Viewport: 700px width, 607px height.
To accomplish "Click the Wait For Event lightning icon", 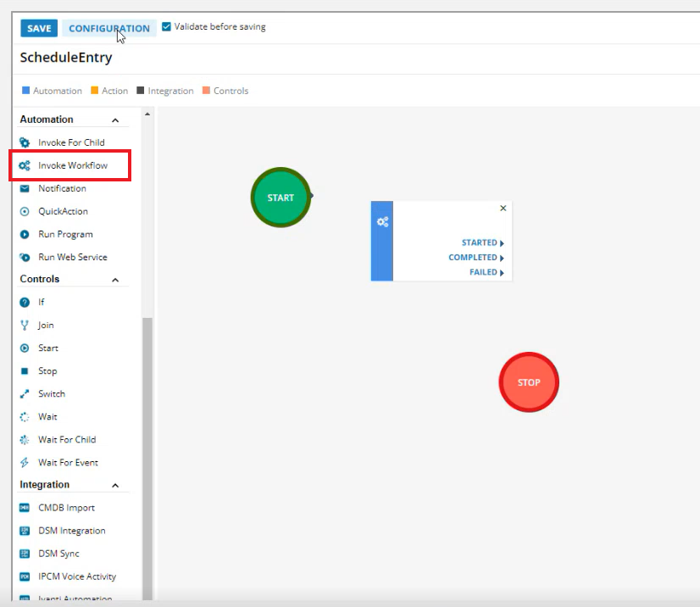I will coord(25,463).
